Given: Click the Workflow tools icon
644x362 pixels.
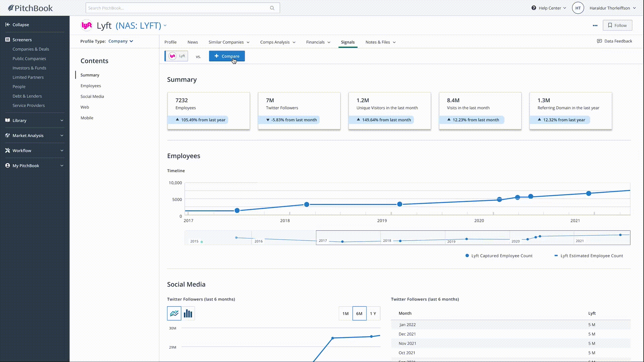Looking at the screenshot, I should pos(7,150).
